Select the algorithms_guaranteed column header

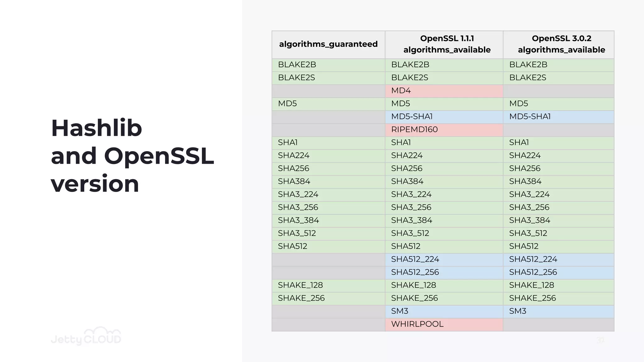(328, 44)
